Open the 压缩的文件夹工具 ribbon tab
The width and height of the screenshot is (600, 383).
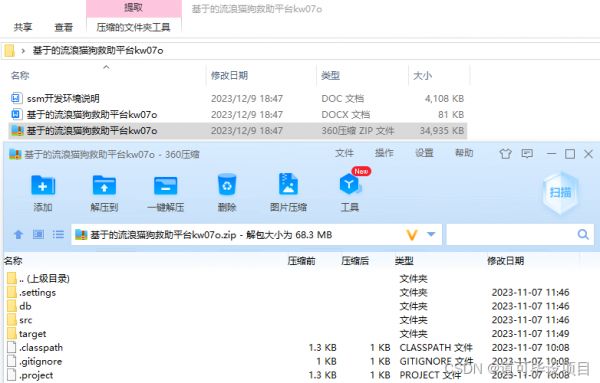pyautogui.click(x=134, y=28)
